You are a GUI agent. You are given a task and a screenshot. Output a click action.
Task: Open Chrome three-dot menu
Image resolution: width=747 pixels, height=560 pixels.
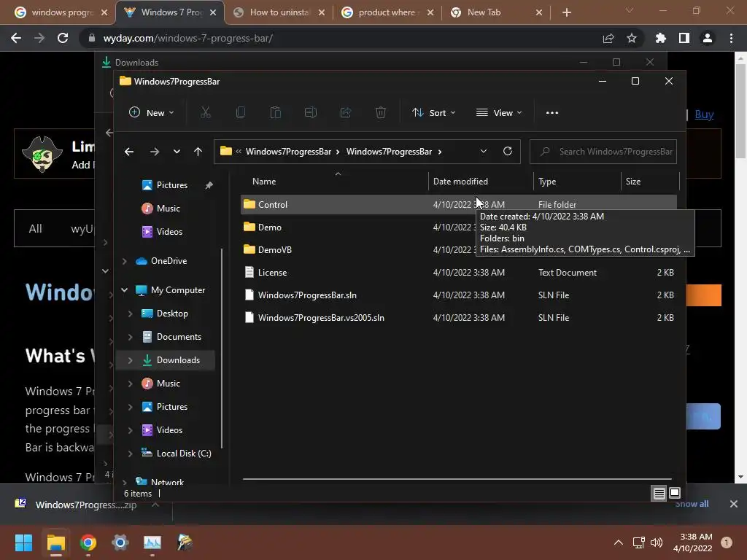click(x=731, y=38)
